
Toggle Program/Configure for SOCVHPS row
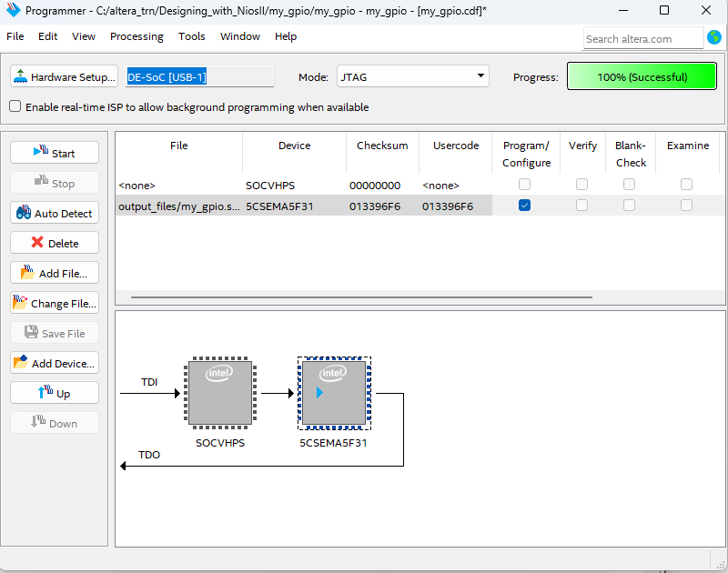tap(524, 185)
